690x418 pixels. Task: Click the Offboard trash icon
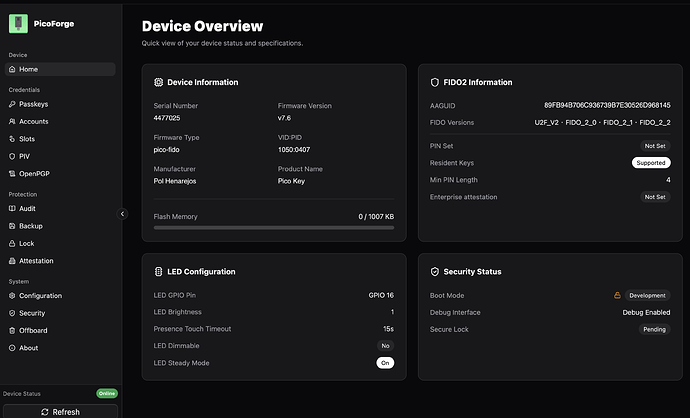(12, 330)
